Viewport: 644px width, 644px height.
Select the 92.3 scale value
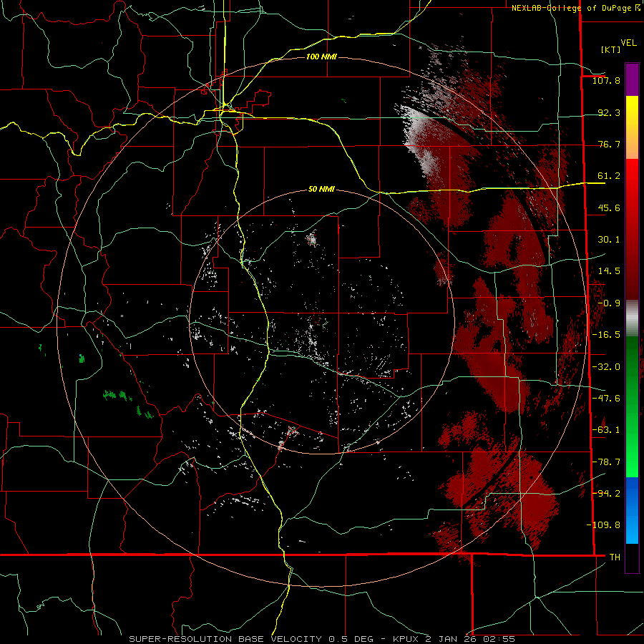609,112
